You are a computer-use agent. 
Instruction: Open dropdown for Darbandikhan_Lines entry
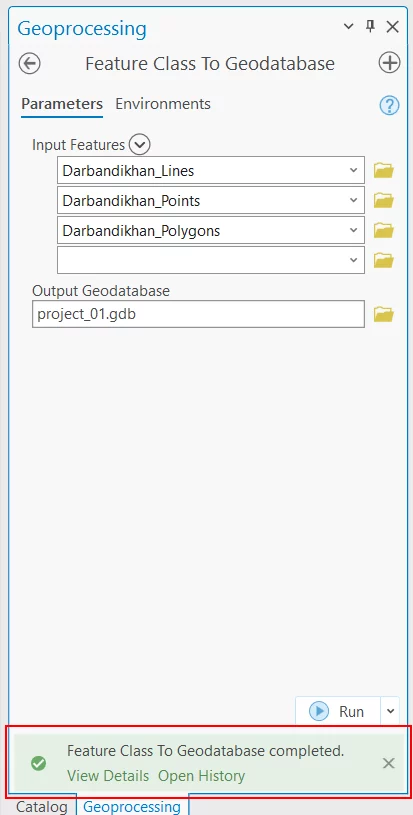[353, 170]
